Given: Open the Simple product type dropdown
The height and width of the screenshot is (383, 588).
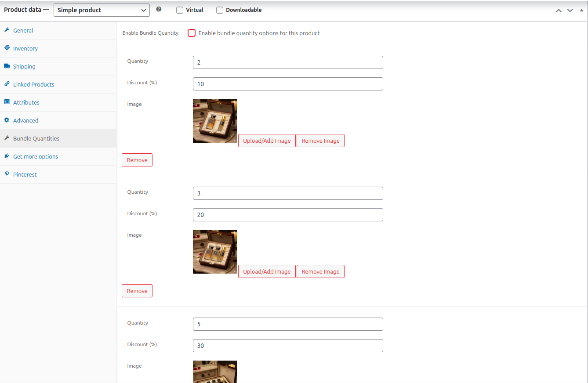Looking at the screenshot, I should (x=102, y=10).
